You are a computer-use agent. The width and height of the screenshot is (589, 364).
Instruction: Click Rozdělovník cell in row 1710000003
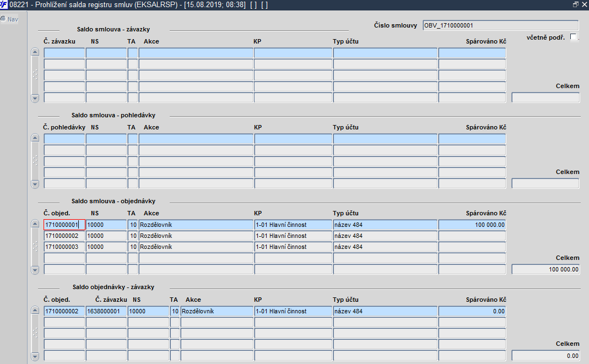point(196,247)
